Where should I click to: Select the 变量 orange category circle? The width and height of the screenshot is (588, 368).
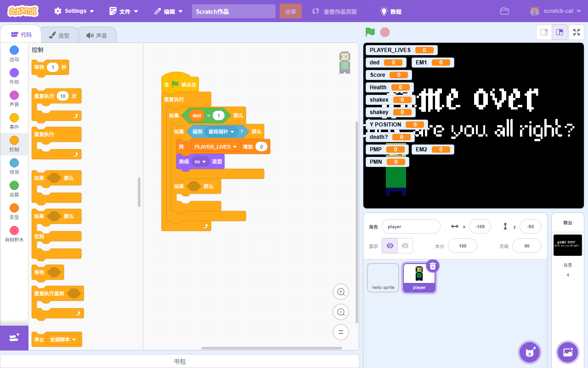14,208
